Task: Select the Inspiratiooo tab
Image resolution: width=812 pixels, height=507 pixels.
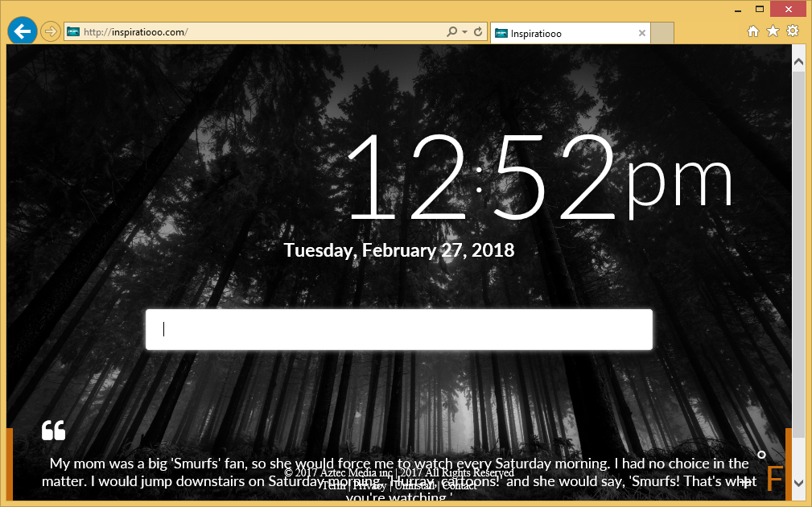Action: click(x=563, y=34)
